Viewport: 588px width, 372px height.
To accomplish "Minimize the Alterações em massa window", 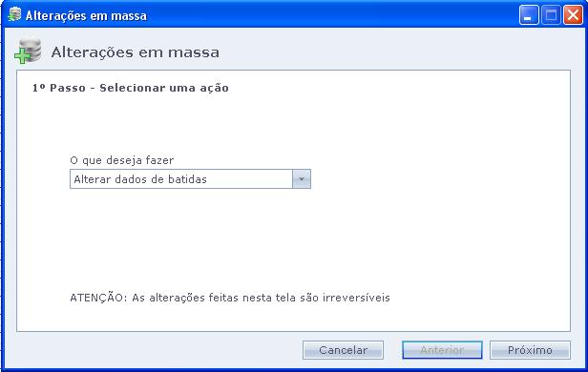I will pyautogui.click(x=529, y=15).
